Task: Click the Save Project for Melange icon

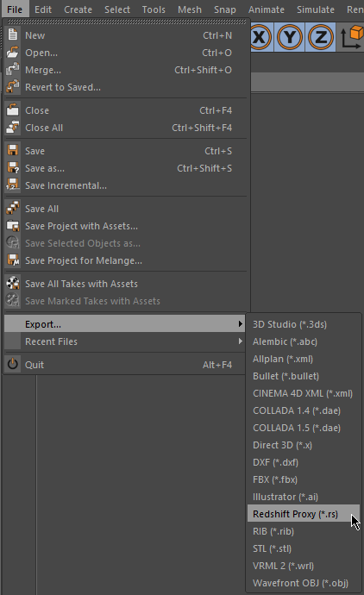Action: click(x=13, y=260)
